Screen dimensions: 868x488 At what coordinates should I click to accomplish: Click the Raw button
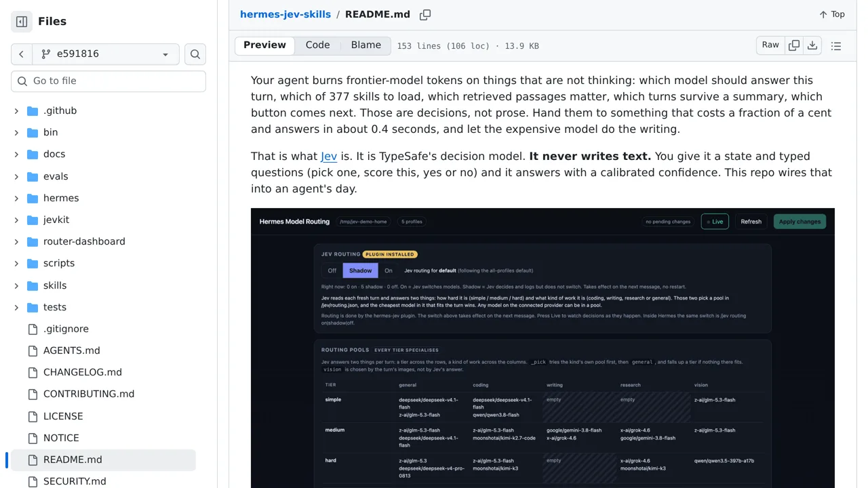[770, 45]
